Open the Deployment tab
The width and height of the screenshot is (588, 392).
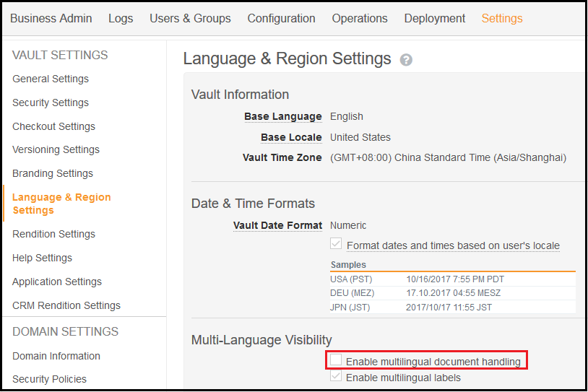[x=434, y=19]
